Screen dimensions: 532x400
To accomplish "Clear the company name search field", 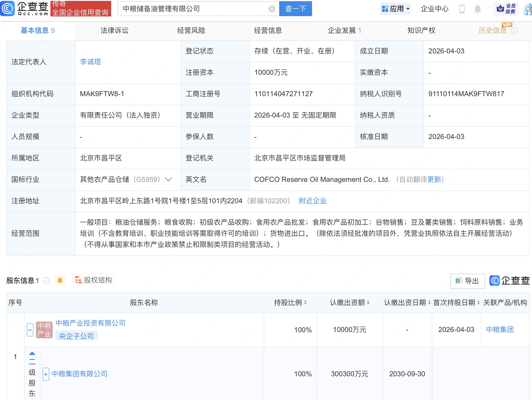I will pyautogui.click(x=272, y=9).
